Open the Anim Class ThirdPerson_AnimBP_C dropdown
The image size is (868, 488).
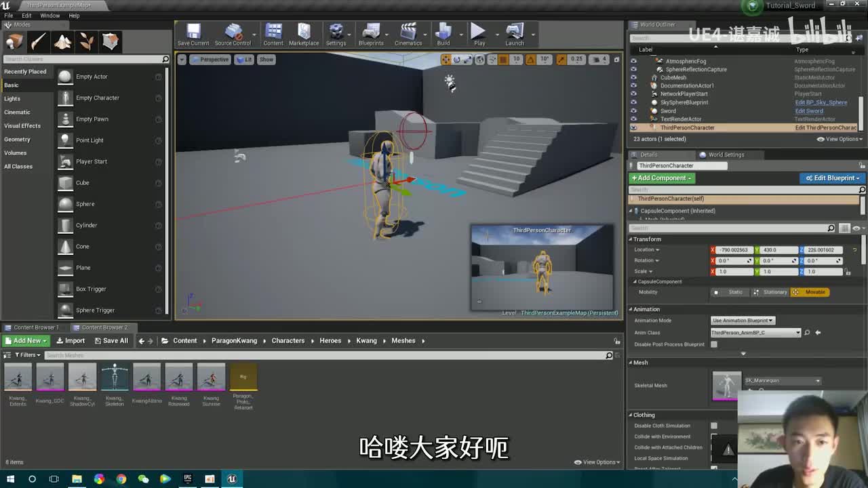click(755, 333)
